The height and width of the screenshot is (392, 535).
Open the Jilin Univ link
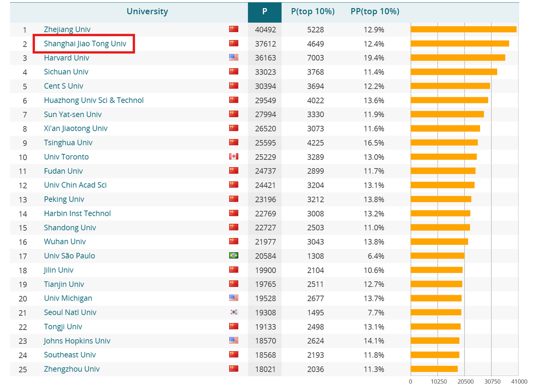coord(58,270)
